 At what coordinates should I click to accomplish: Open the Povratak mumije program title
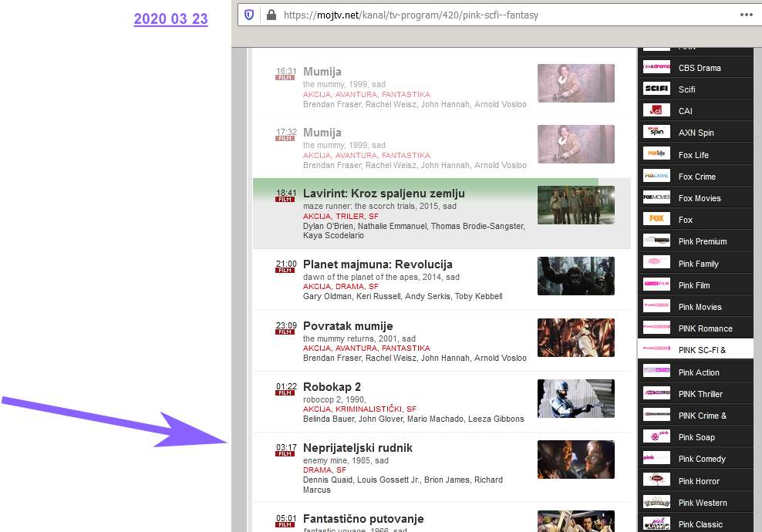[348, 326]
